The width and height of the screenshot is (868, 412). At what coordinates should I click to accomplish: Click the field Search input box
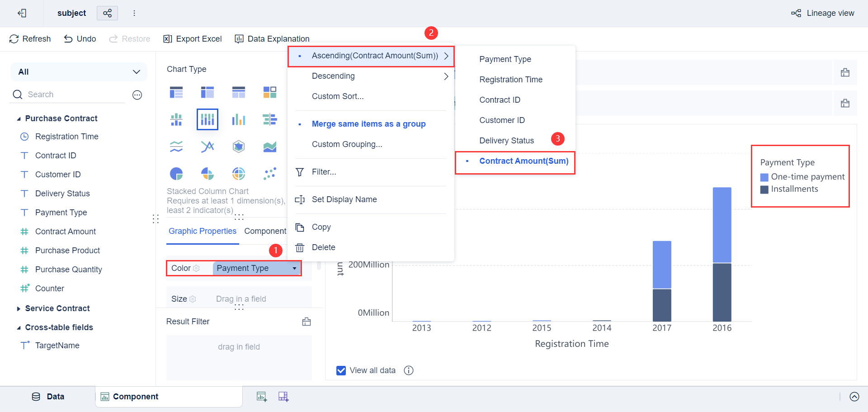click(x=75, y=95)
